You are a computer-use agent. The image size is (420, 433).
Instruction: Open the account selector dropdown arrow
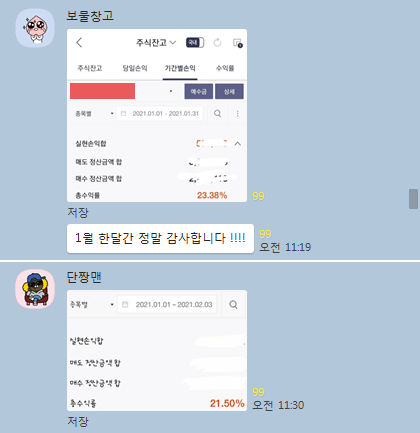point(171,91)
